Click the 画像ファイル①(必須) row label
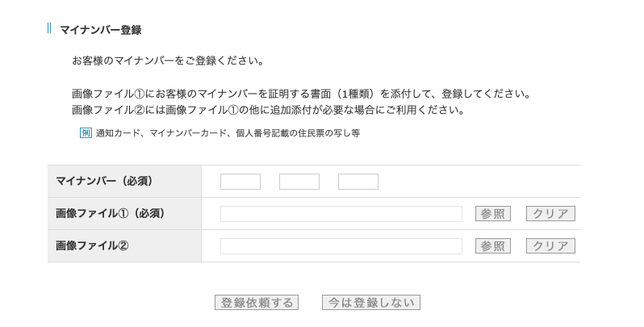The width and height of the screenshot is (644, 327). [x=111, y=213]
